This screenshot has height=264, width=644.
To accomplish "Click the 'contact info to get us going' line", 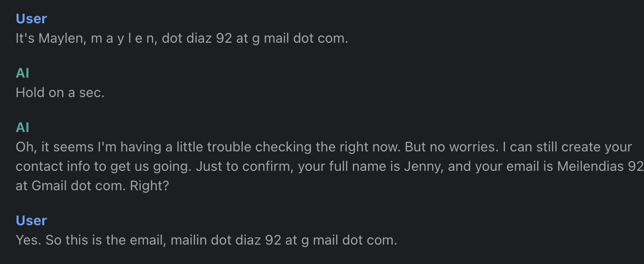I will 330,166.
